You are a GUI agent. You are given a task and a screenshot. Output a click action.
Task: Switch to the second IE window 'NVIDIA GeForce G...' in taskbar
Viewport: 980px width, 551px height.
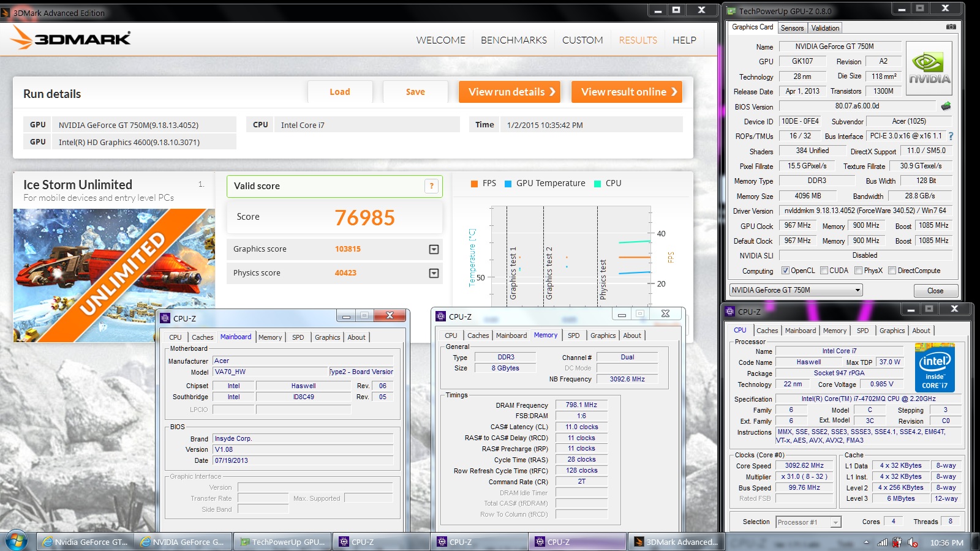[x=184, y=542]
